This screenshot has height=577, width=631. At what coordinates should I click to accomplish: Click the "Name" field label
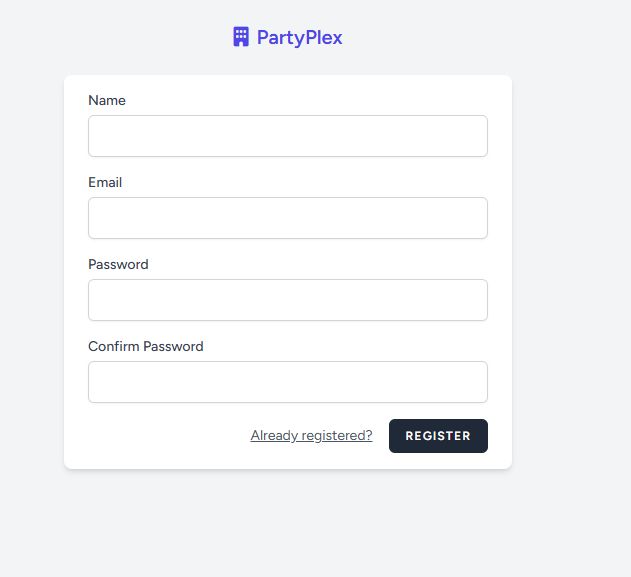pos(107,100)
